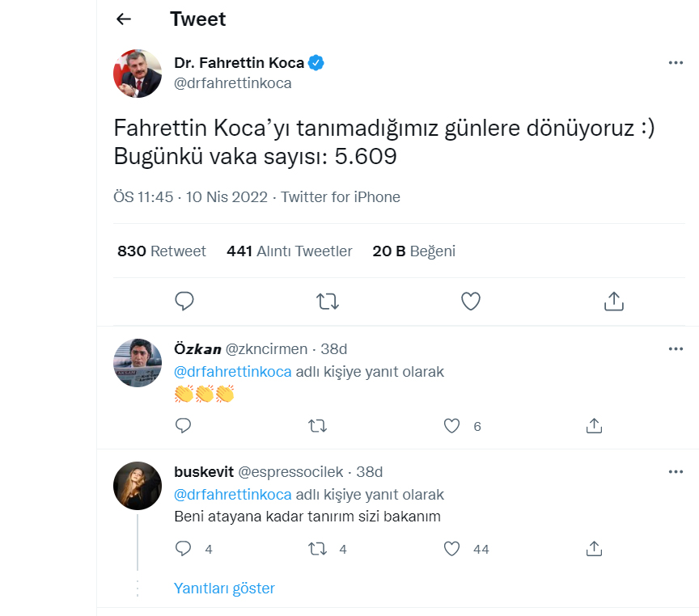Open more options for Özkan's reply

(x=676, y=349)
